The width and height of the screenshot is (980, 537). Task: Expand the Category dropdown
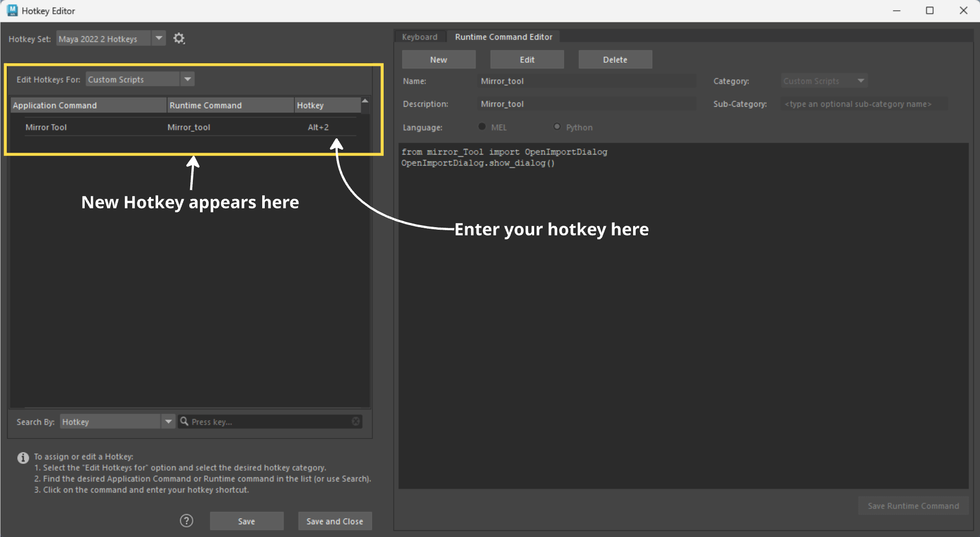[861, 81]
